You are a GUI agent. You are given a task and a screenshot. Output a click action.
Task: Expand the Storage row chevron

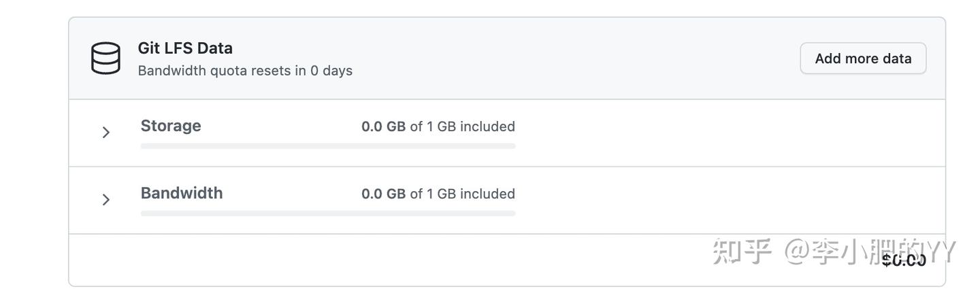click(105, 133)
